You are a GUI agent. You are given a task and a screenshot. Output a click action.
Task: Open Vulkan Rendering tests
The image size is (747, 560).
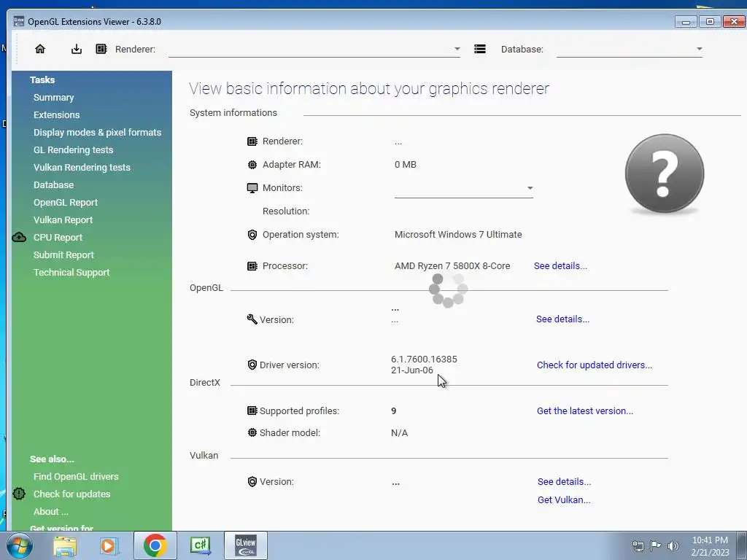82,167
